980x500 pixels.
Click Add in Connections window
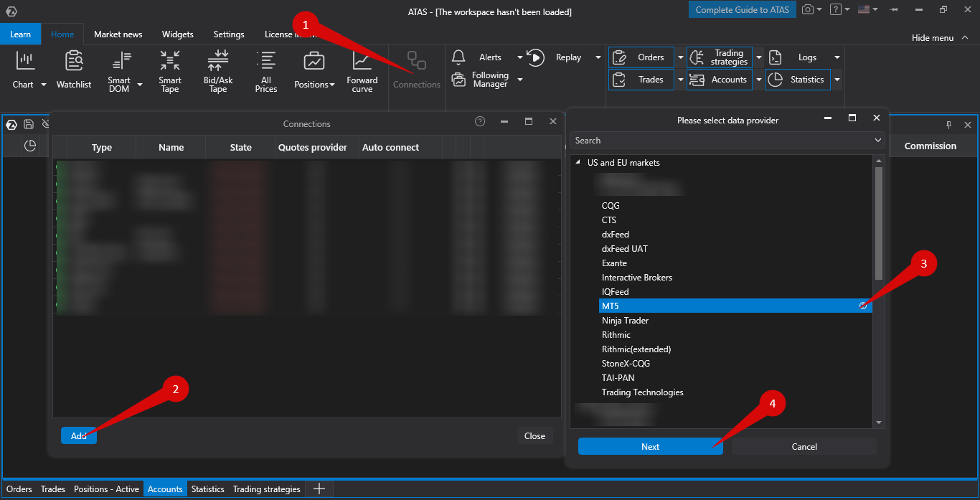click(x=79, y=435)
